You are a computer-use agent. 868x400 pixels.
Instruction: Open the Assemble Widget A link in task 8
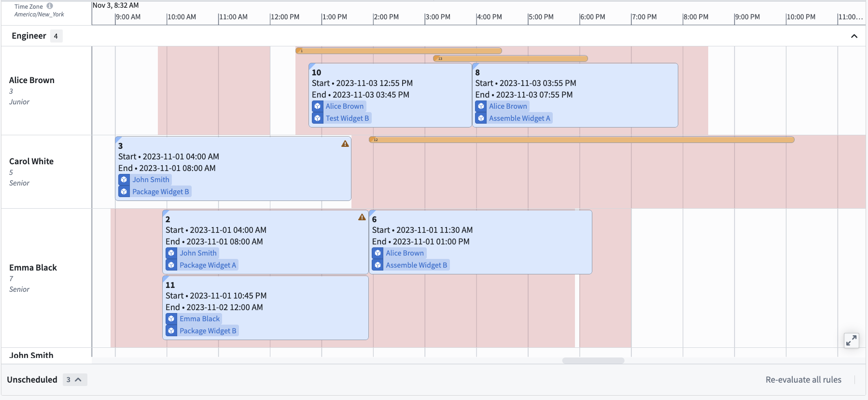coord(519,118)
